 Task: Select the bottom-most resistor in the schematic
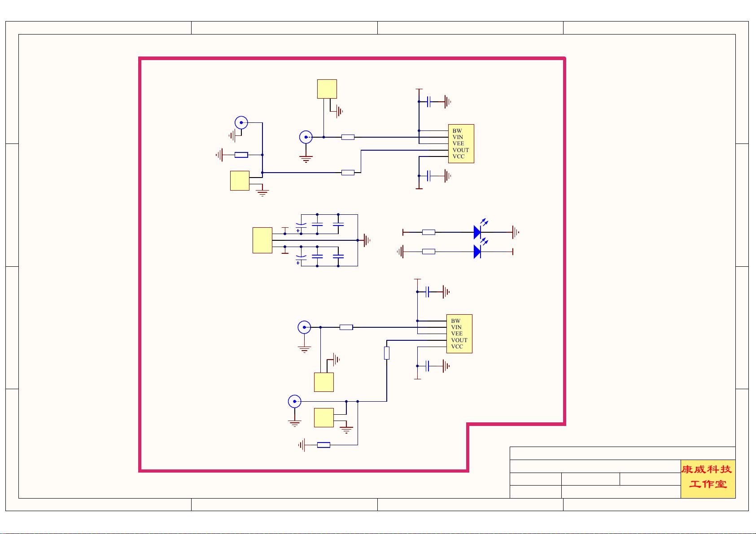coord(323,445)
